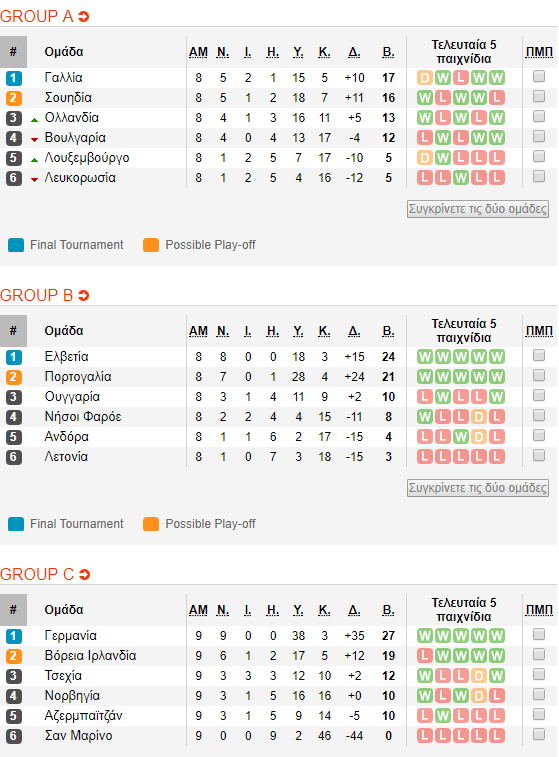559x757 pixels.
Task: Tick the ΠΜΠ checkbox for Νορβηγία
Action: (539, 694)
